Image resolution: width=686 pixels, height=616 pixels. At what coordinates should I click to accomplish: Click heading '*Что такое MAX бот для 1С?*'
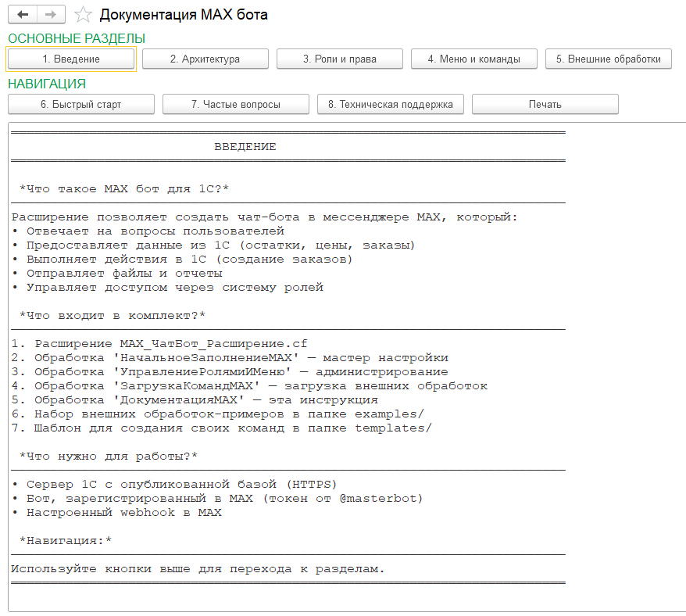(123, 188)
